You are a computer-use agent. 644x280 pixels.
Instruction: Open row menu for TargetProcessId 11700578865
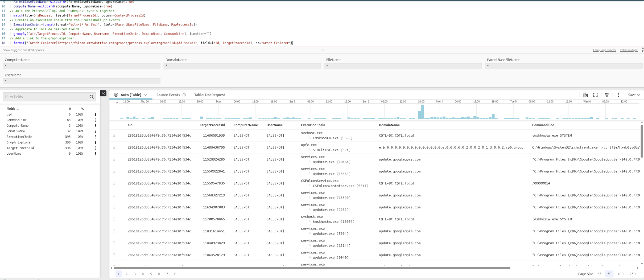pos(114,219)
